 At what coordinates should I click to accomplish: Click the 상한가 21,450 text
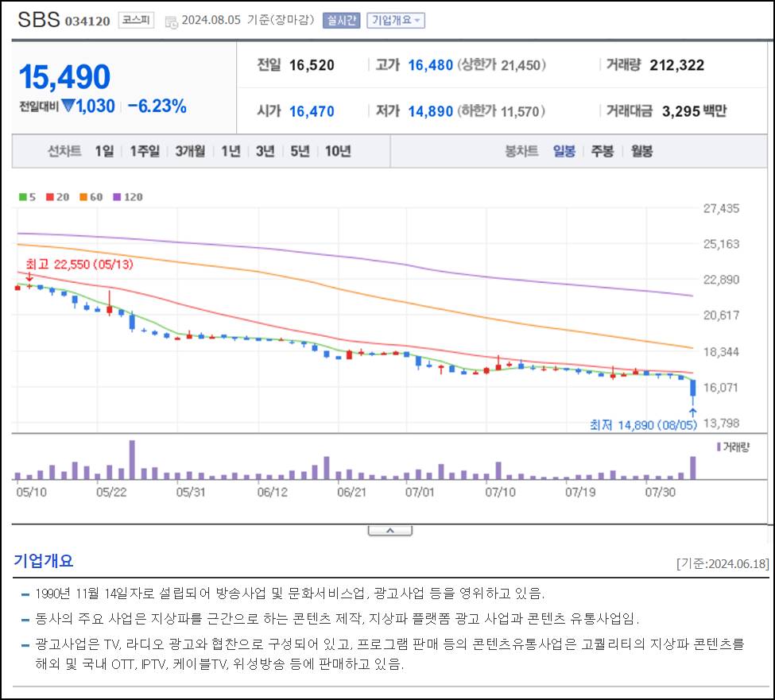[502, 64]
